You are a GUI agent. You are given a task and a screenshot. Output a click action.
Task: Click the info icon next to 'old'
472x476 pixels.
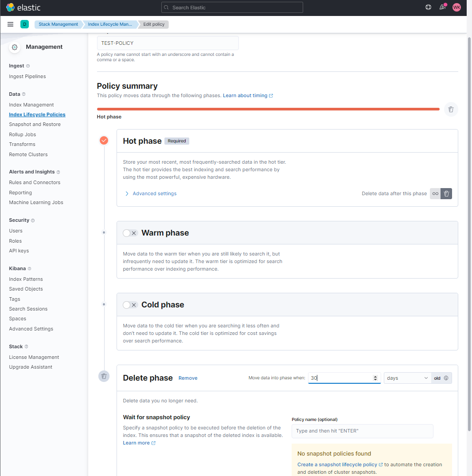[446, 378]
